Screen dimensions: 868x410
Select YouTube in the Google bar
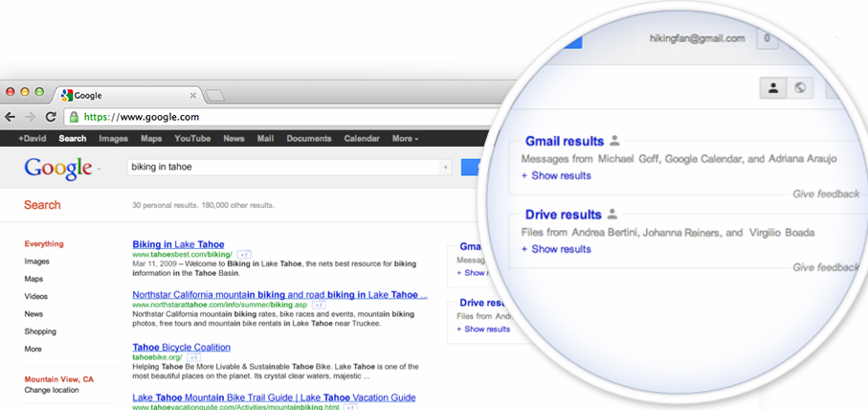[x=192, y=139]
